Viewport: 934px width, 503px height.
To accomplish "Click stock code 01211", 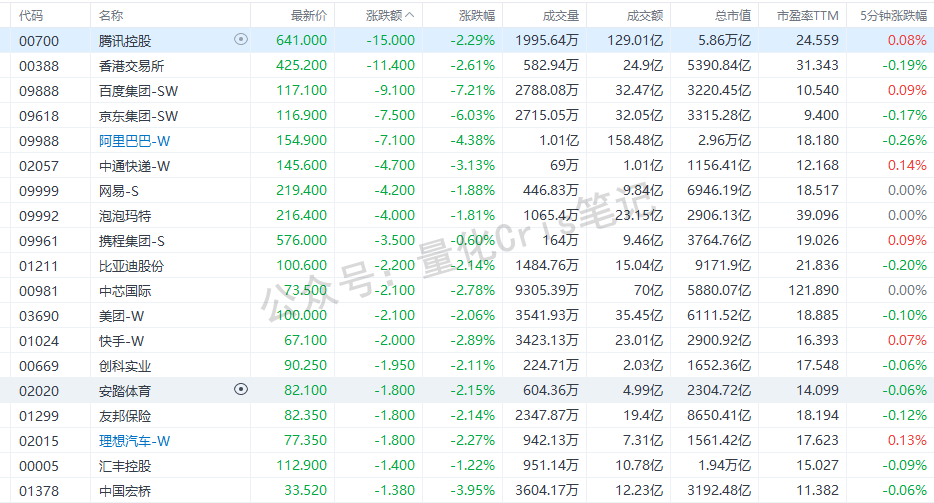I will coord(39,266).
